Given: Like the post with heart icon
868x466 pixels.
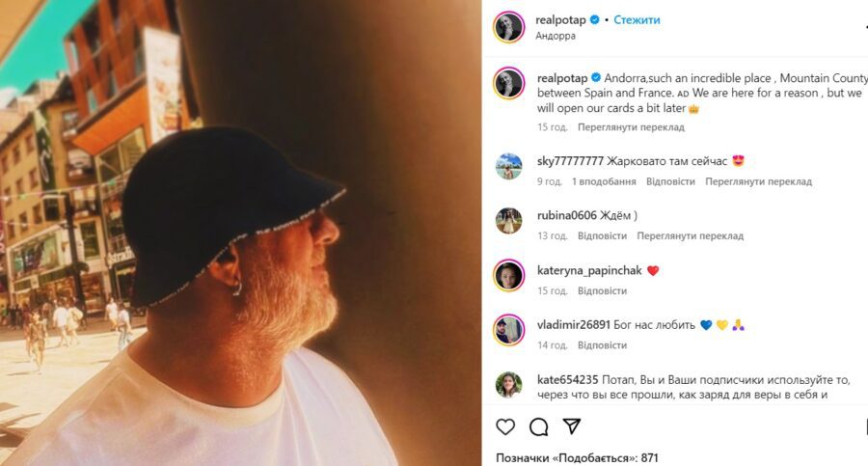Looking at the screenshot, I should click(505, 426).
